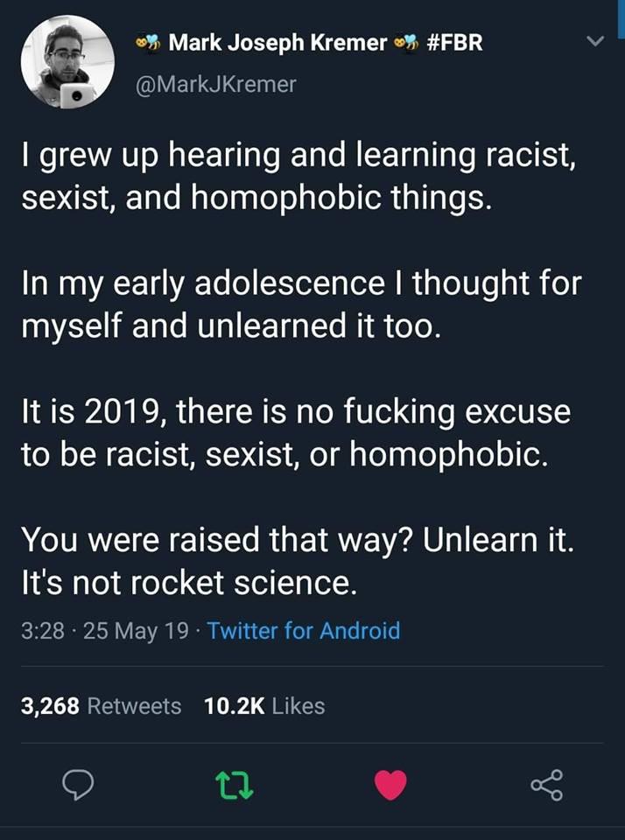
Task: Open the @MarkJKremer handle
Action: [x=216, y=85]
